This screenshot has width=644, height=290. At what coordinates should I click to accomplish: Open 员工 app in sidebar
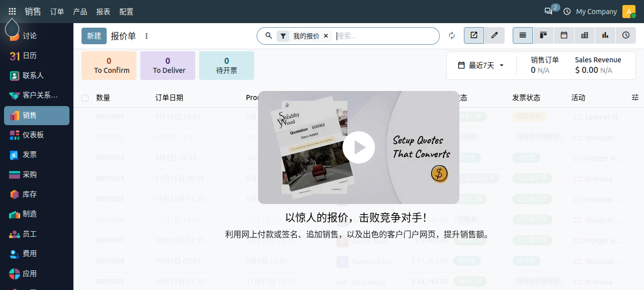pos(37,234)
